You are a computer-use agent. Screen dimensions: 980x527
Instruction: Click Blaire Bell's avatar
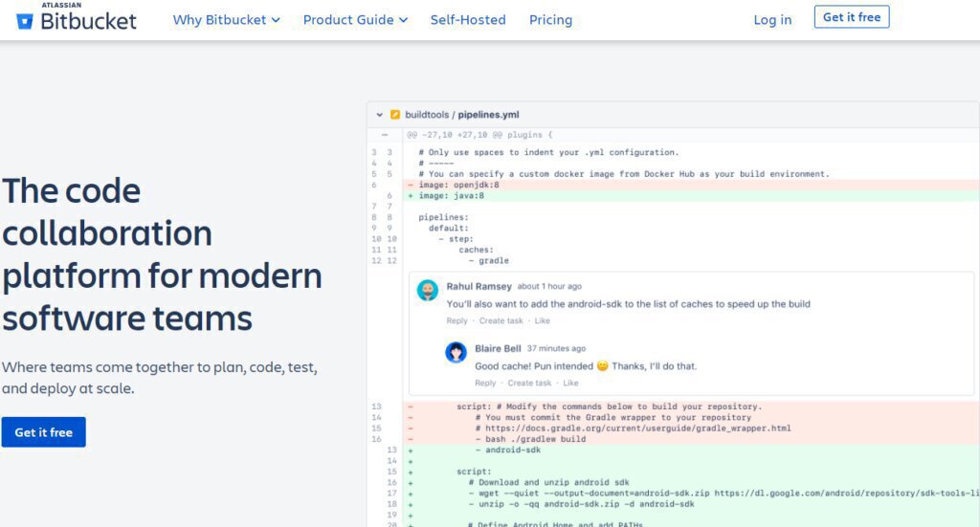456,352
